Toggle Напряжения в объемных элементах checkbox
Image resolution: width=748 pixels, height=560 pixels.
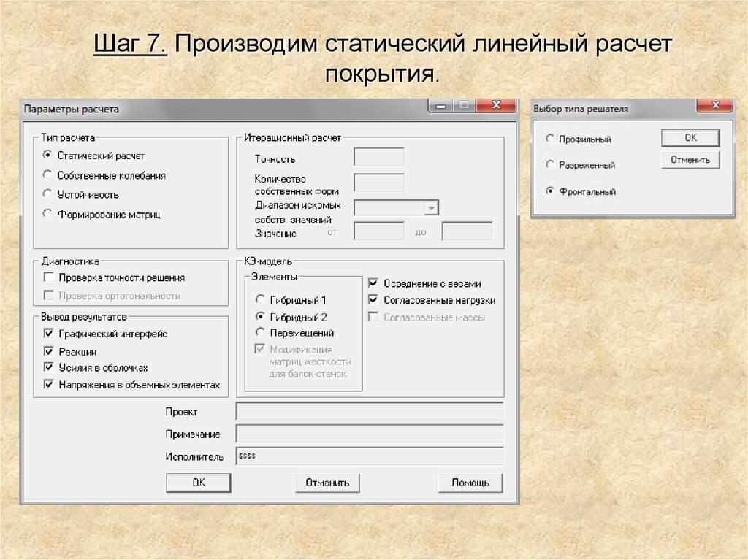(x=49, y=385)
